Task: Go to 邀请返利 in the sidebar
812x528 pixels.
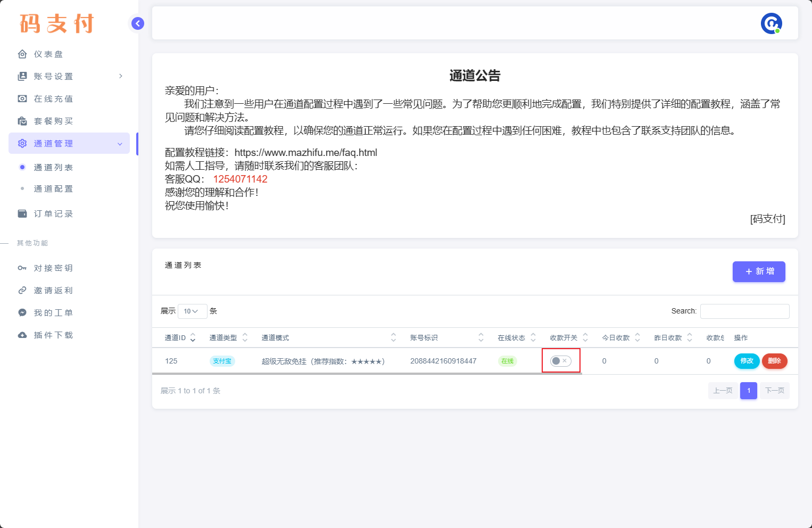Action: [x=53, y=291]
